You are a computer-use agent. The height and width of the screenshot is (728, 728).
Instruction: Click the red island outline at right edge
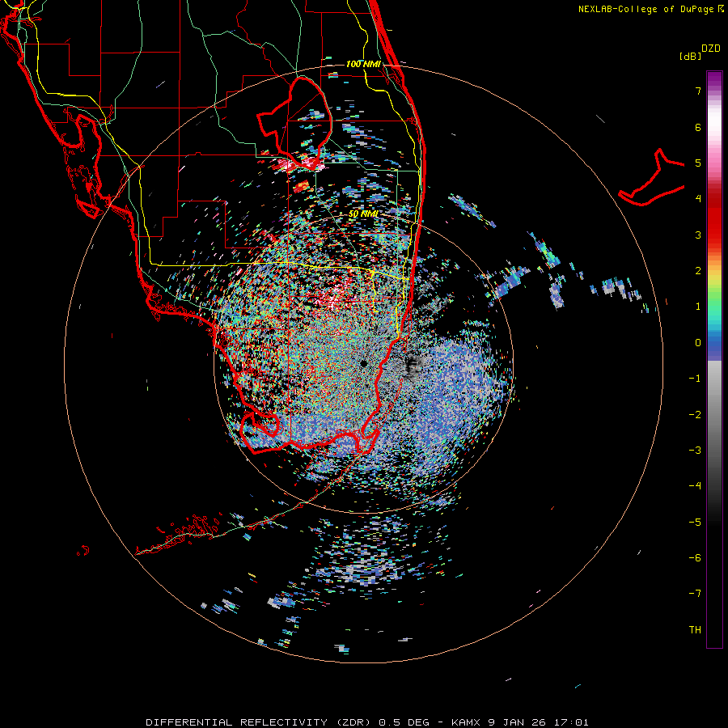651,178
